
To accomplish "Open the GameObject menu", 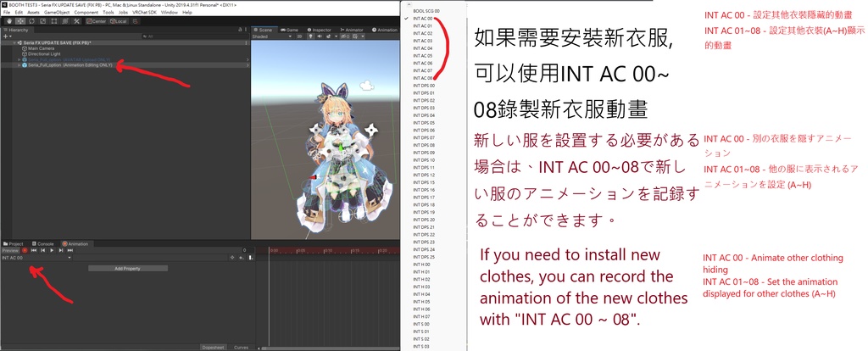I will coord(57,12).
